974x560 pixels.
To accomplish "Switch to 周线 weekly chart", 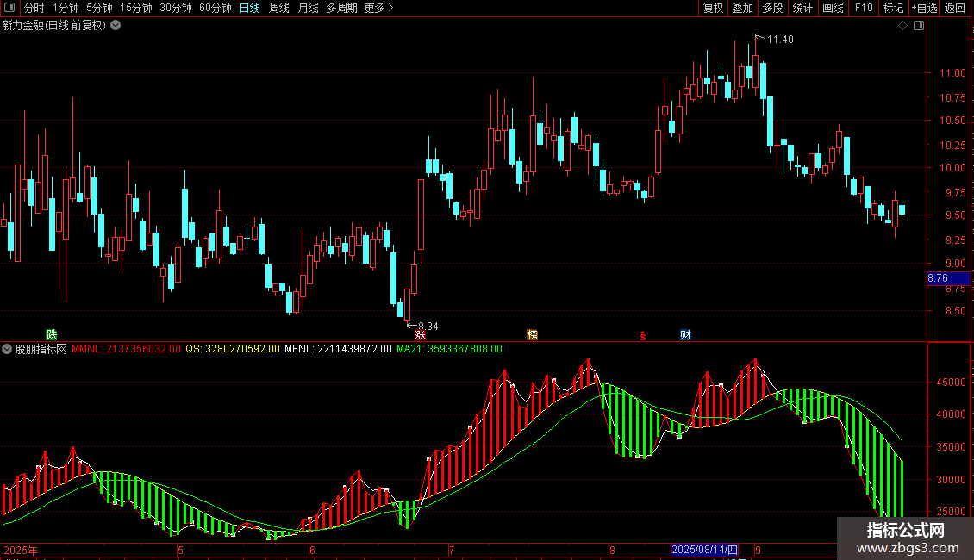I will coord(279,8).
